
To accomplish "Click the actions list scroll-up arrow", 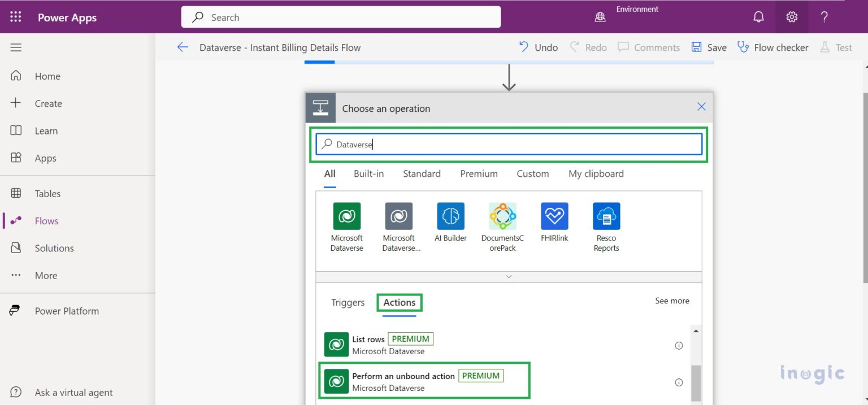I will [696, 331].
